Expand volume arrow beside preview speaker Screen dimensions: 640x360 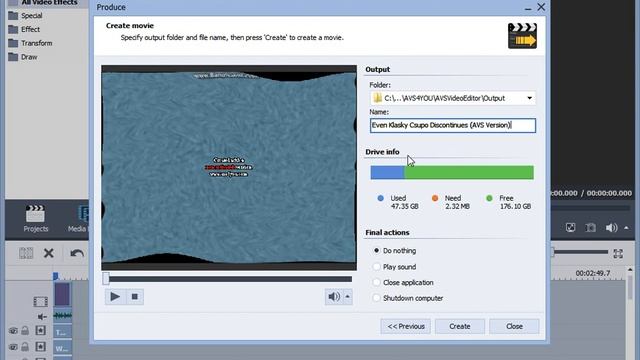[x=347, y=297]
